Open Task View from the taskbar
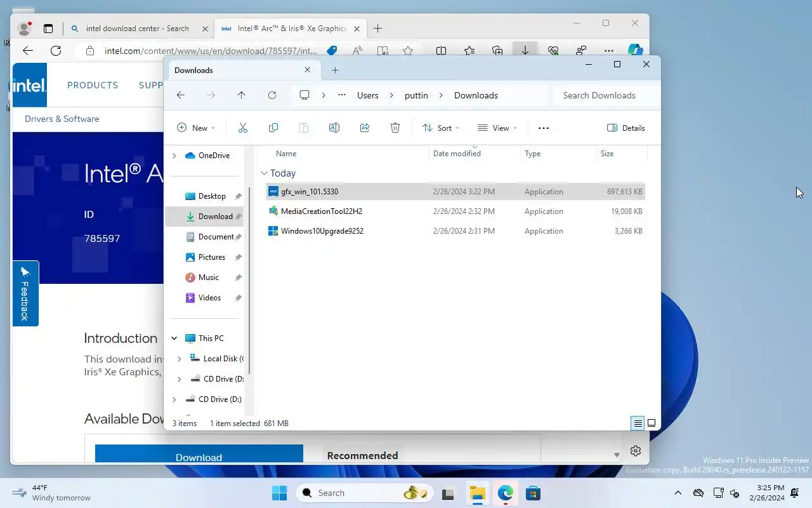812x508 pixels. [449, 493]
